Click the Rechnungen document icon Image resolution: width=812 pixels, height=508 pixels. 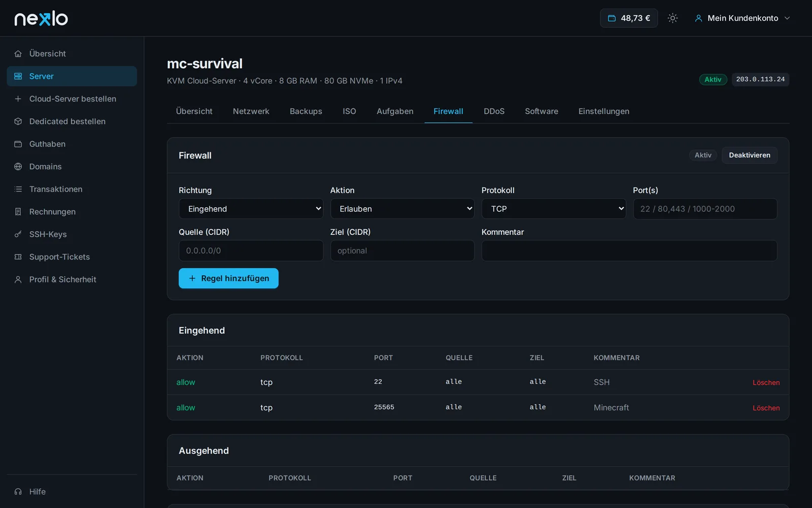[x=18, y=212]
